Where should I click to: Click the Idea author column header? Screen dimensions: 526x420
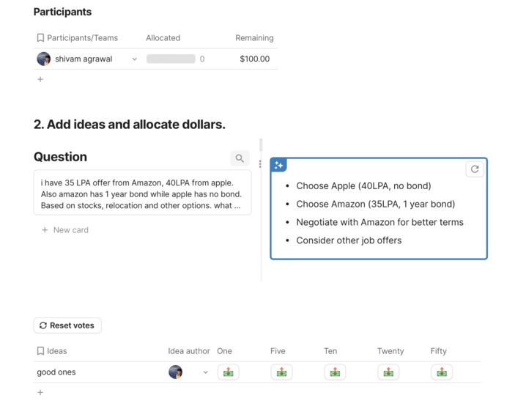tap(189, 351)
